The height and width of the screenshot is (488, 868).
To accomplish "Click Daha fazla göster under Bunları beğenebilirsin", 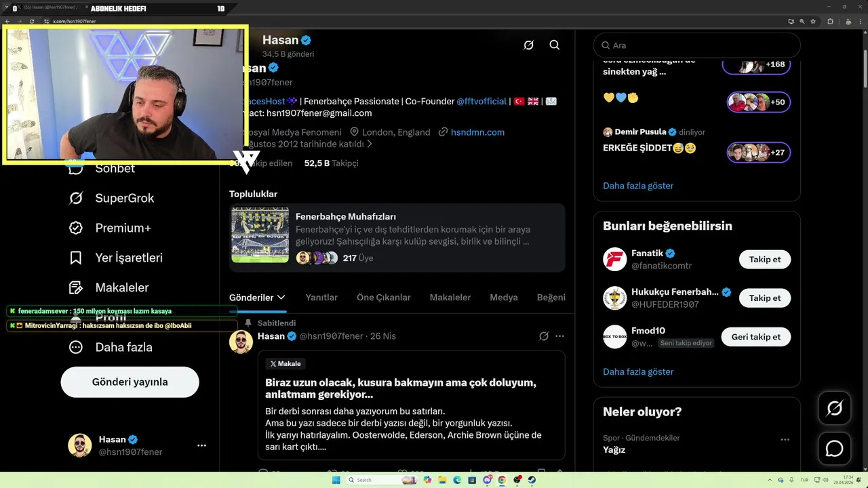I will (x=638, y=371).
